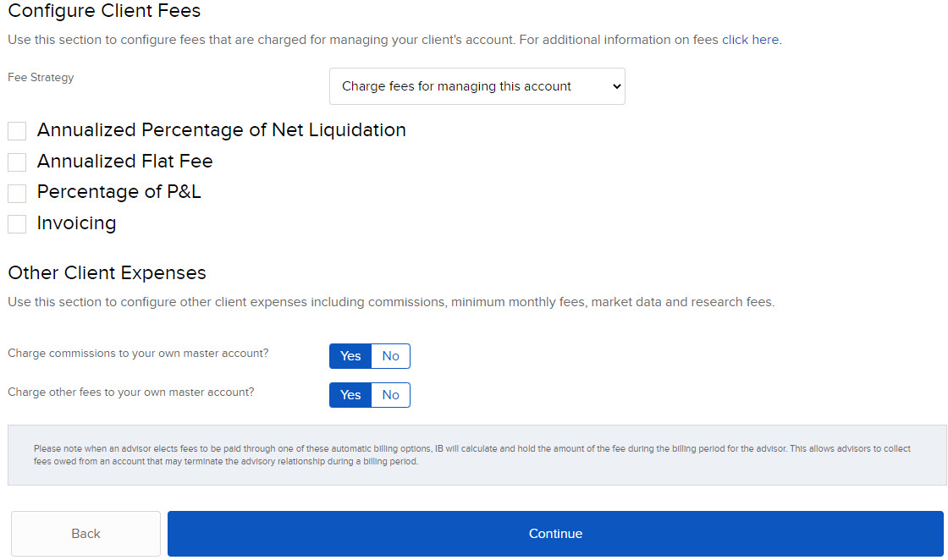Click the 'Other Client Expenses' heading
This screenshot has width=948, height=560.
(x=107, y=272)
